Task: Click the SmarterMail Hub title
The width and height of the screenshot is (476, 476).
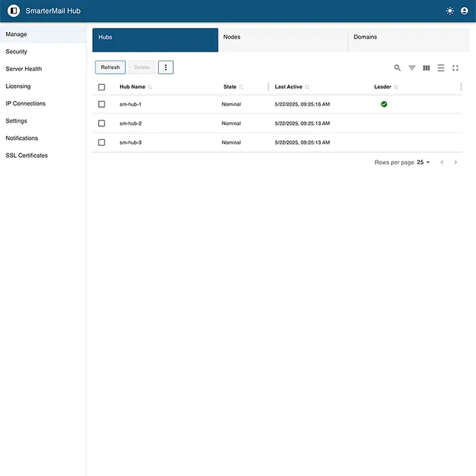Action: click(53, 11)
